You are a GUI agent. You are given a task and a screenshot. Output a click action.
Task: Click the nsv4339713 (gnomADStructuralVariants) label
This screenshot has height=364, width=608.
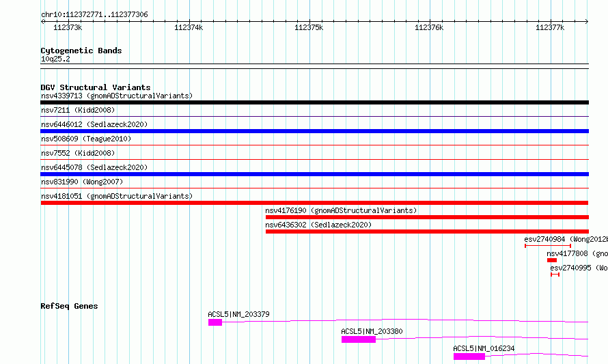117,96
